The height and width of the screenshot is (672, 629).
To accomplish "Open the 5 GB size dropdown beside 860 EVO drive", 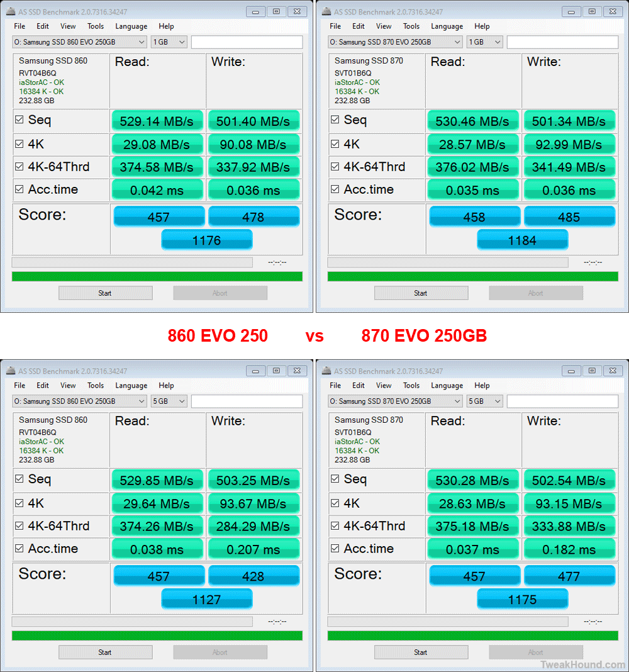I will click(x=169, y=401).
